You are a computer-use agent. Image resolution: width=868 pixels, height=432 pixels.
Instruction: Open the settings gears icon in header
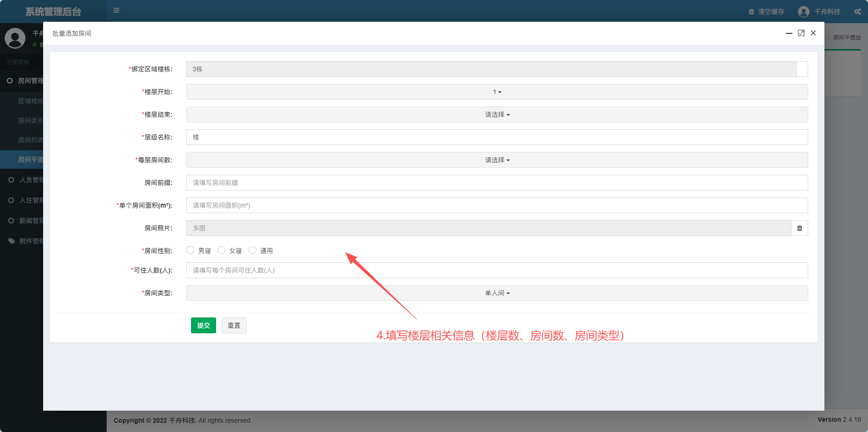coord(857,12)
